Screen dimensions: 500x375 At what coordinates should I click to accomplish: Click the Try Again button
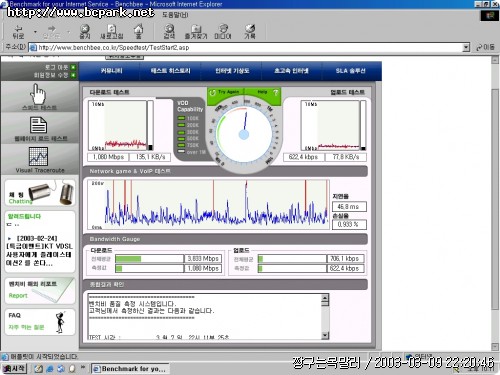(x=225, y=92)
